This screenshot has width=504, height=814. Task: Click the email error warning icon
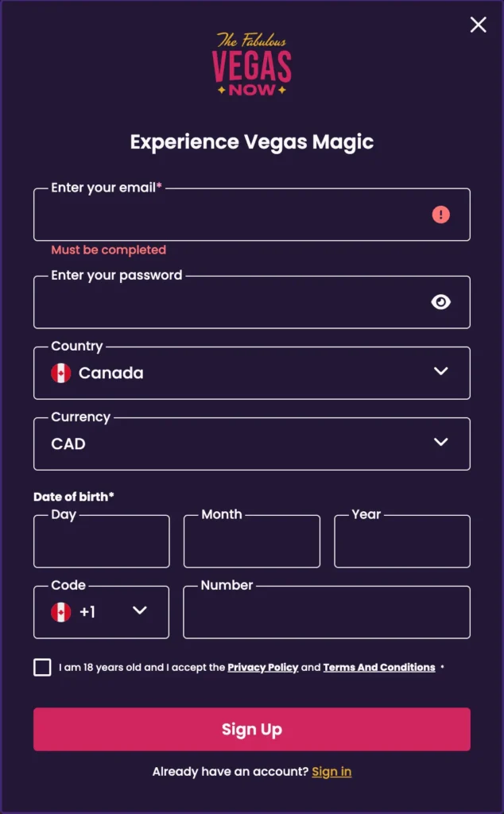tap(440, 215)
